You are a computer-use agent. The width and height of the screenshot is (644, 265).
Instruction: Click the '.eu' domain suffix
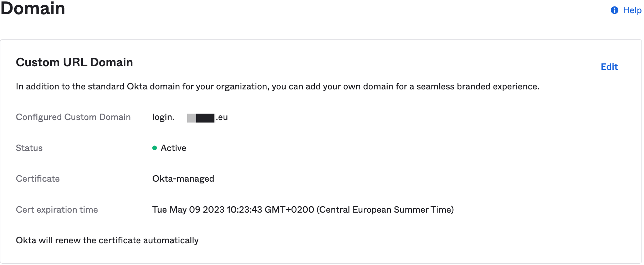222,117
